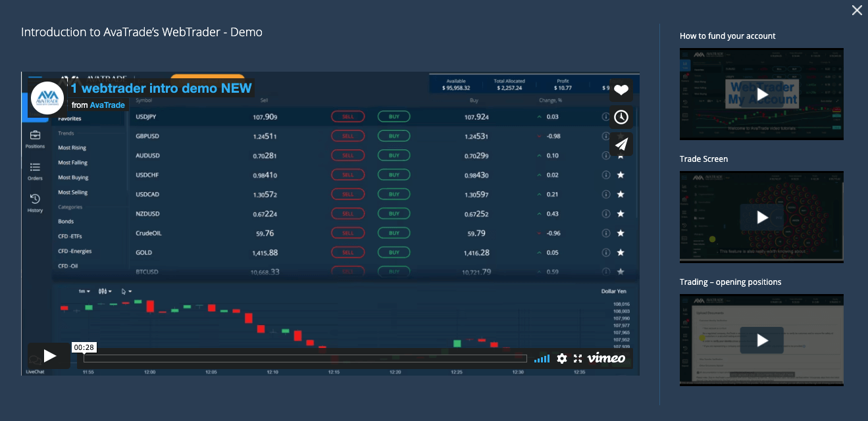Image resolution: width=868 pixels, height=421 pixels.
Task: Select the Most Falling trend filter
Action: click(x=72, y=162)
